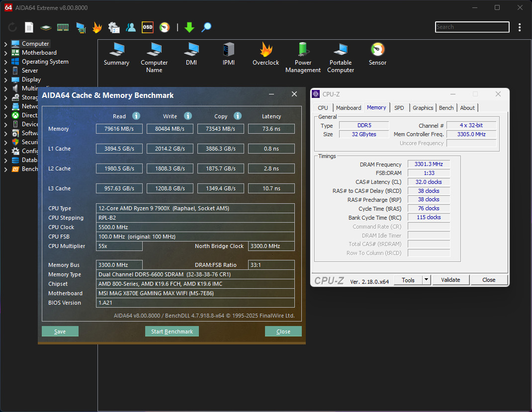Click the info icon beside Copy column
532x412 pixels.
(237, 116)
